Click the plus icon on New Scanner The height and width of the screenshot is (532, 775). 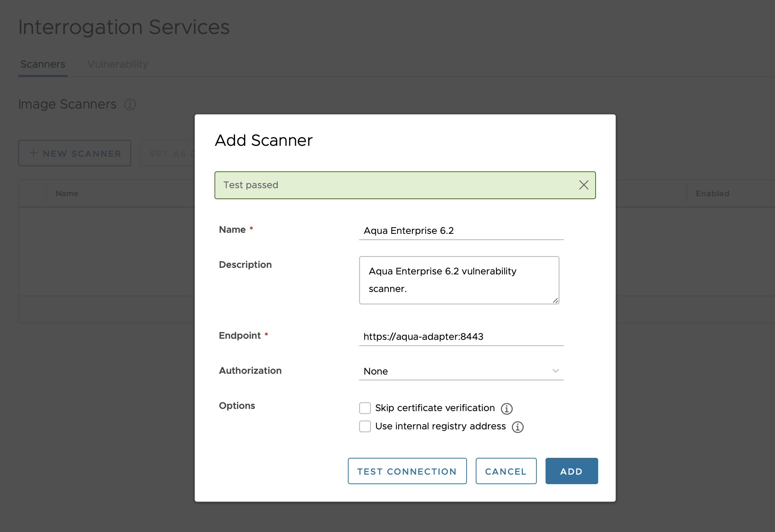coord(33,153)
